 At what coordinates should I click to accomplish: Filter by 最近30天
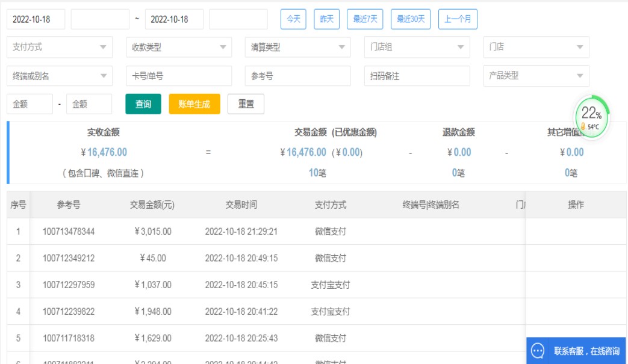point(411,19)
